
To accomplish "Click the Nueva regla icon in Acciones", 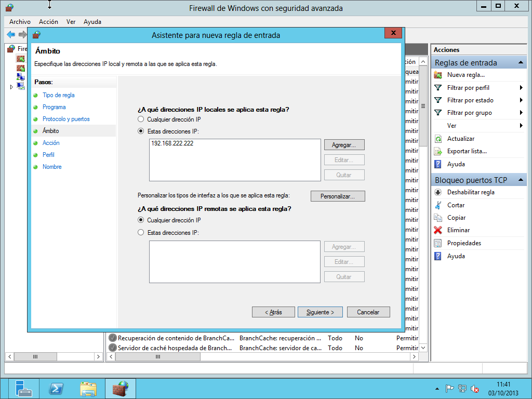I will click(x=438, y=75).
